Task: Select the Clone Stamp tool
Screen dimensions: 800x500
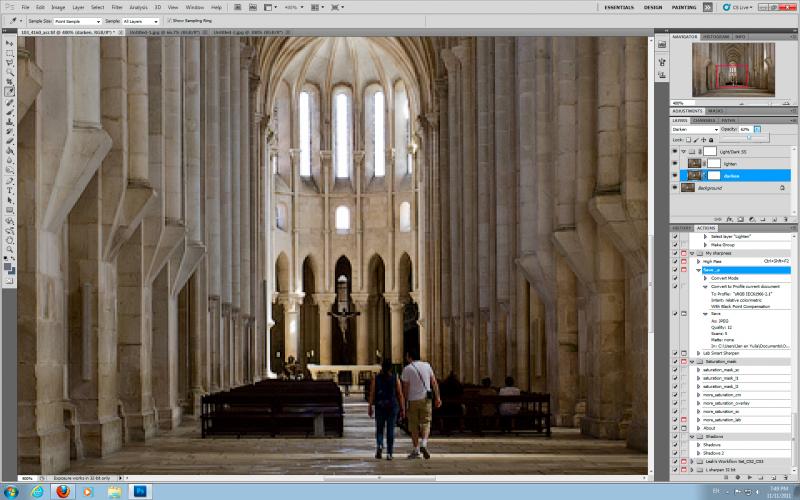Action: (x=9, y=122)
